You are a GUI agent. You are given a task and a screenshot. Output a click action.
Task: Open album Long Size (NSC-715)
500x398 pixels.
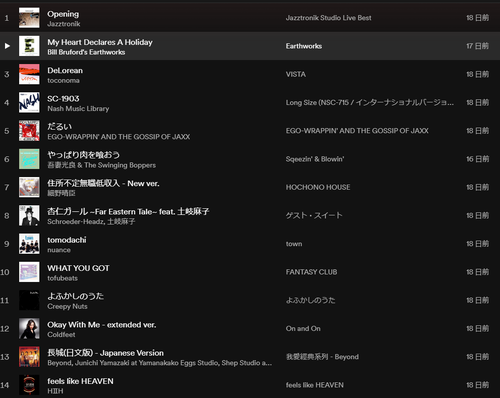coord(369,103)
